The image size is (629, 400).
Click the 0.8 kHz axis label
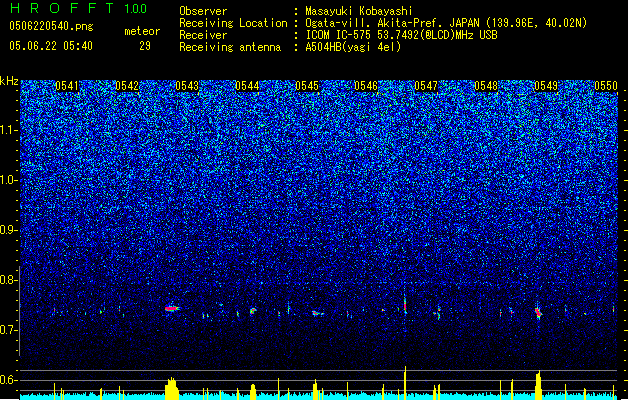9,280
